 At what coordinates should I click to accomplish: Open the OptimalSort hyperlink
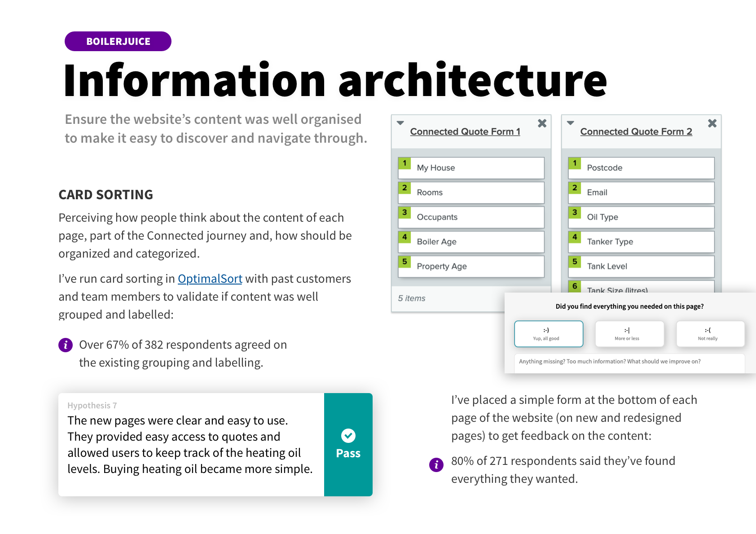(210, 279)
